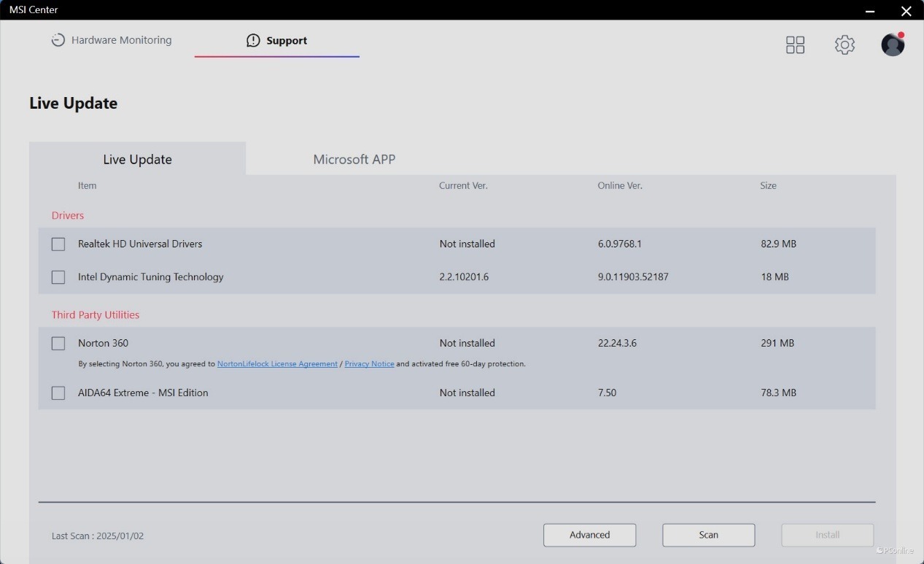Switch to the Hardware Monitoring tab
924x564 pixels.
click(x=111, y=40)
